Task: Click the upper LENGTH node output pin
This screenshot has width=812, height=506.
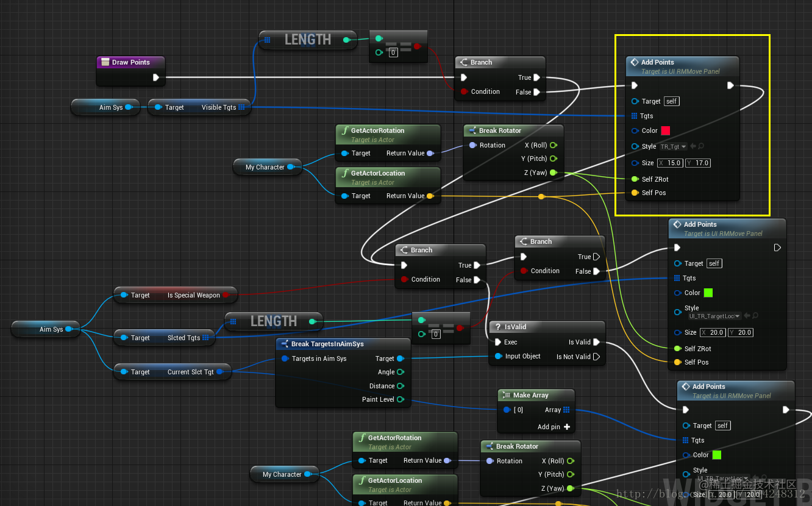Action: click(x=347, y=40)
